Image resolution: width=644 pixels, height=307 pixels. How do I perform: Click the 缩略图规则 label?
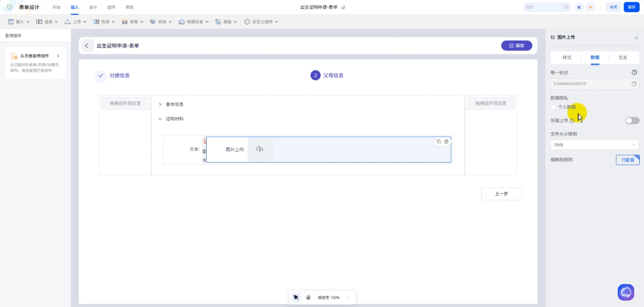[x=561, y=160]
